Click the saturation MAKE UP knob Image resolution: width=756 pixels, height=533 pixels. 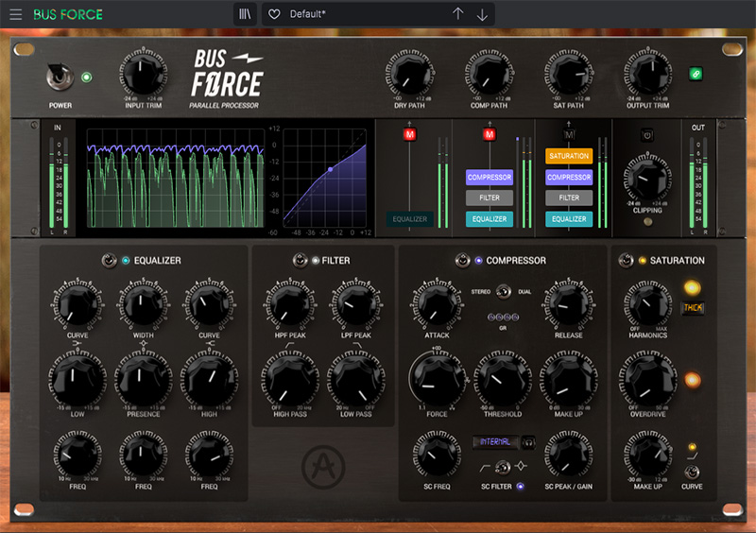coord(648,455)
